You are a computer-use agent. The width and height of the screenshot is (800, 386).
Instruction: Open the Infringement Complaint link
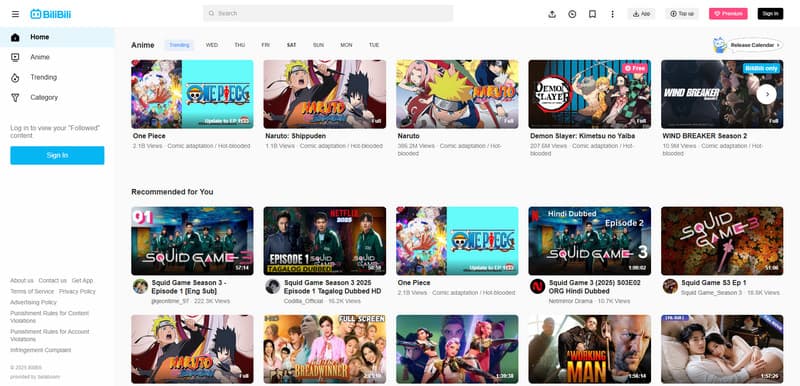point(41,350)
